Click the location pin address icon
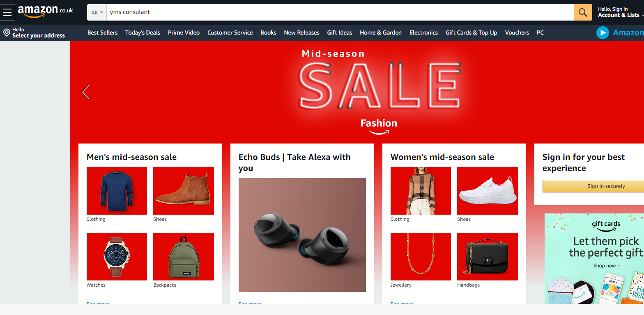Screen dimensions: 644x315 pyautogui.click(x=7, y=32)
